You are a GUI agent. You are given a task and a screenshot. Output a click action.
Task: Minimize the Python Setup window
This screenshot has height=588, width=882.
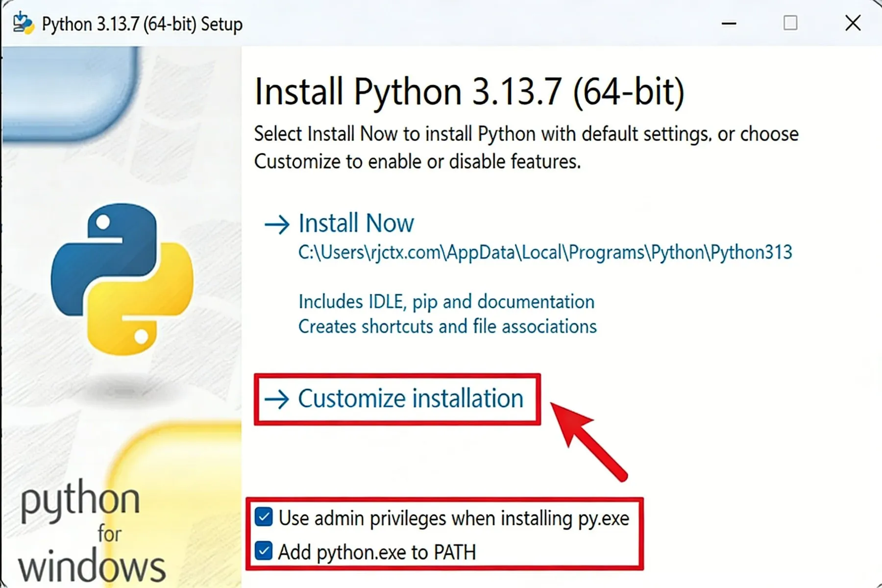729,23
